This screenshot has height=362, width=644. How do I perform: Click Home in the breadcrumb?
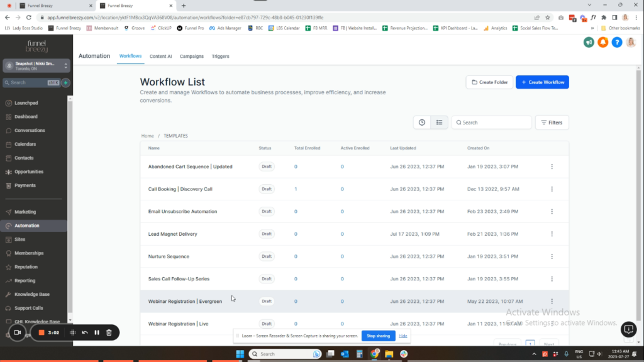147,136
